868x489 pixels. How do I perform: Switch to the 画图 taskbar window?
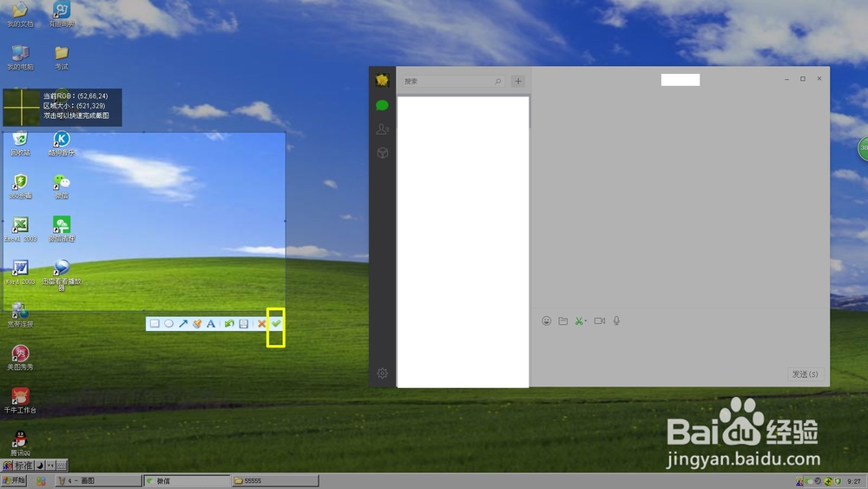click(98, 480)
